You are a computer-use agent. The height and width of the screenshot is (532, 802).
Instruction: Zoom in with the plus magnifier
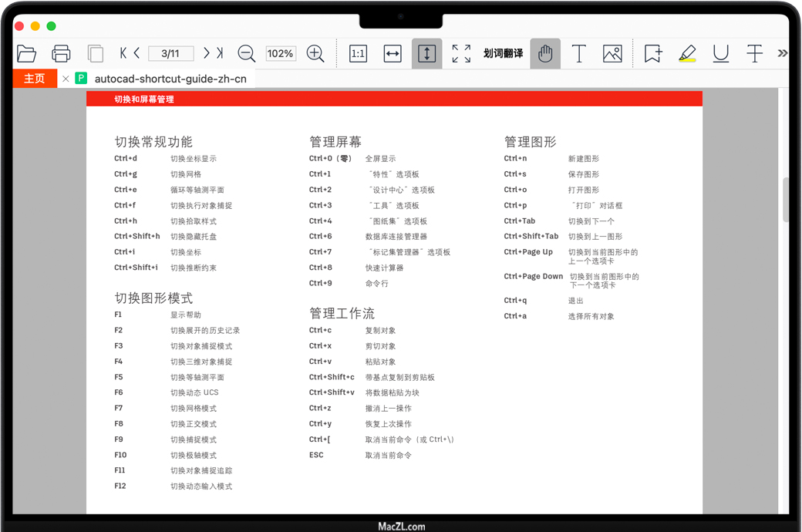(x=315, y=53)
